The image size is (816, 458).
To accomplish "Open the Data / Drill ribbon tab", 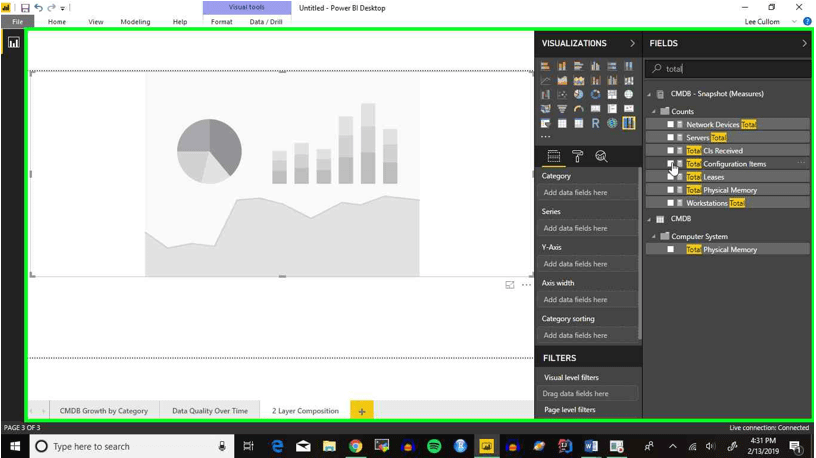I will click(x=266, y=21).
